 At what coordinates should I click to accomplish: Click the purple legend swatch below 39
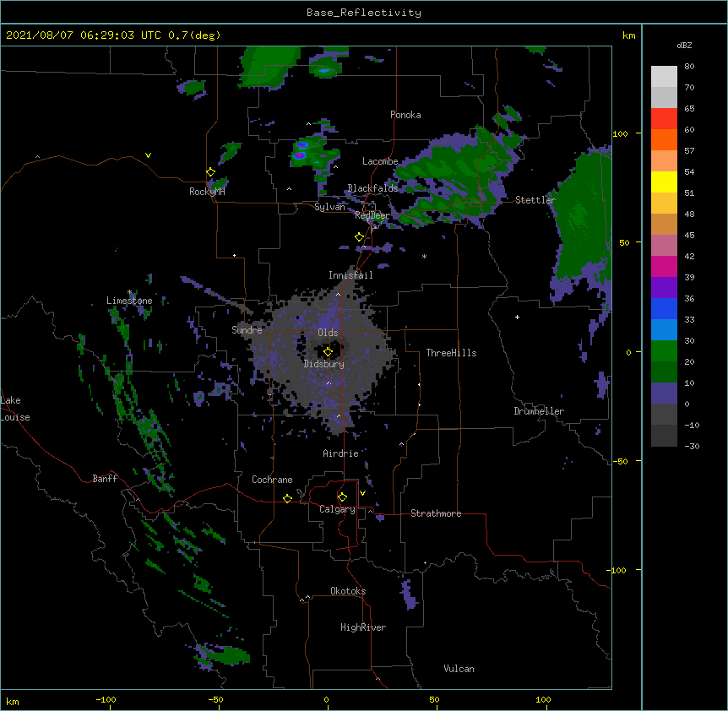pos(664,288)
